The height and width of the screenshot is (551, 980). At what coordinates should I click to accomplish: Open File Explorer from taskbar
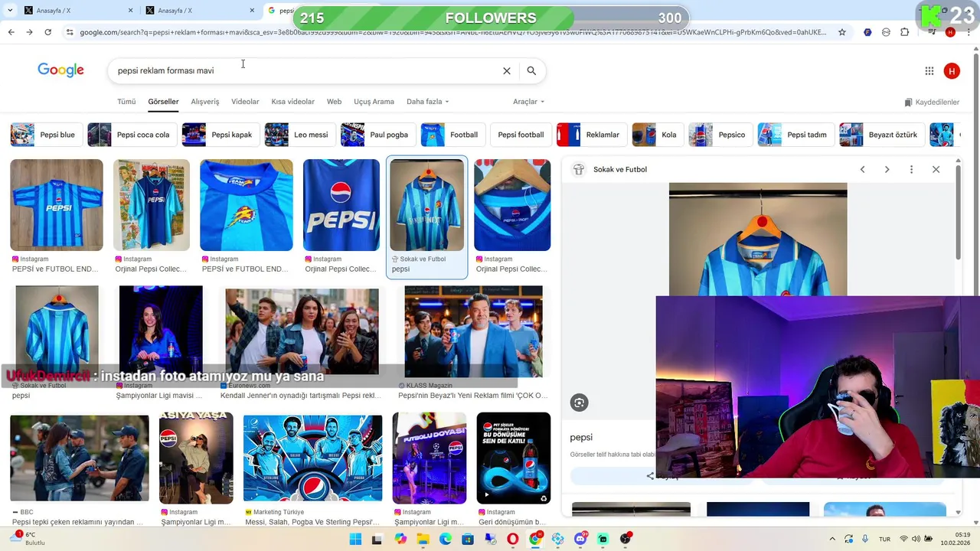click(x=423, y=540)
